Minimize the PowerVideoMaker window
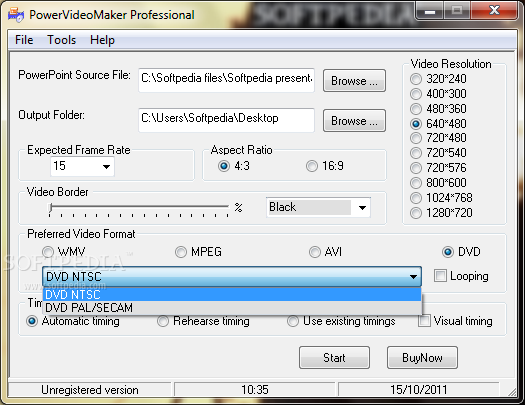 tap(430, 11)
